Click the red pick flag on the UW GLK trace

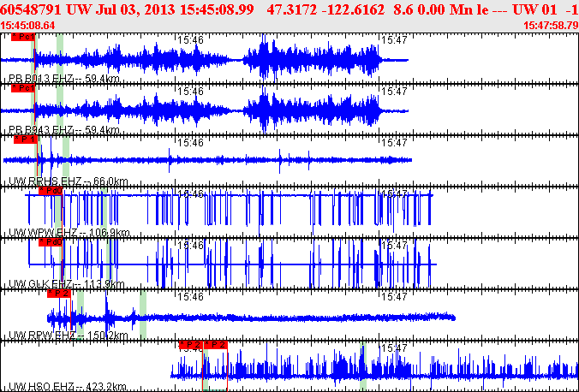[x=52, y=242]
